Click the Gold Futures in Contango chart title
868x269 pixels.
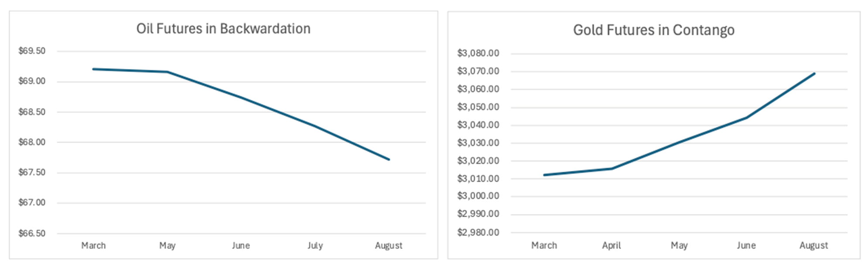653,30
